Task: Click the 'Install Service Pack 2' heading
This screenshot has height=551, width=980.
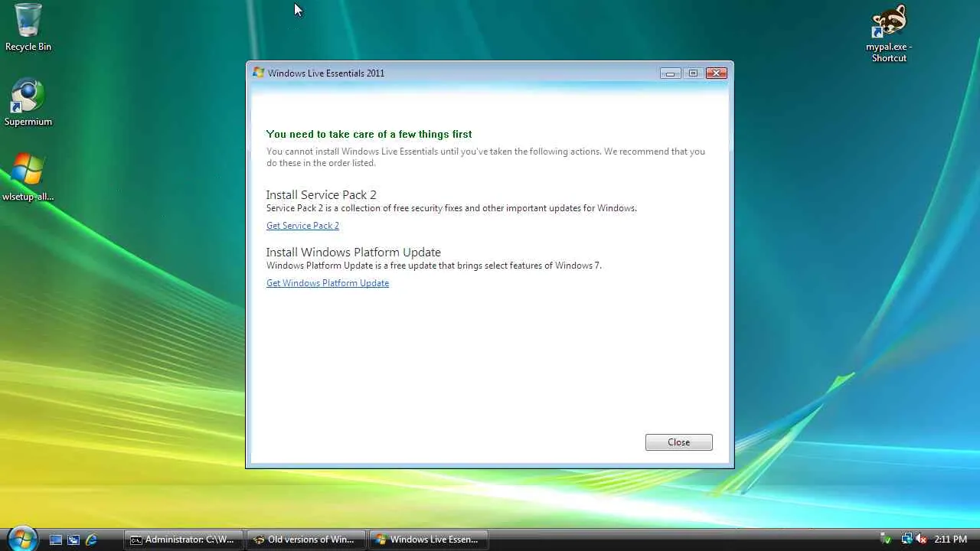Action: click(322, 195)
